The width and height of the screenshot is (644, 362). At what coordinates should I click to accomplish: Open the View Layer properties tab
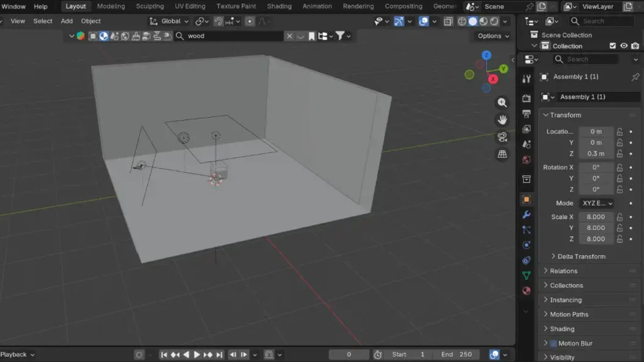tap(526, 129)
